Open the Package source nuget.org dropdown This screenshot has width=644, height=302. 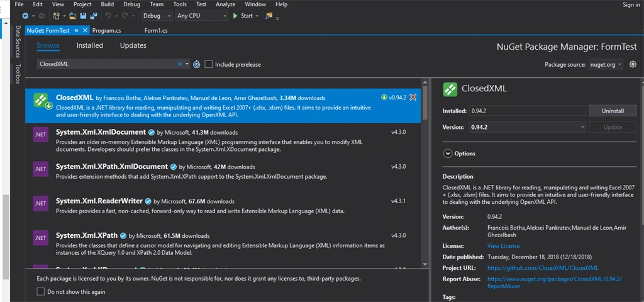pos(606,65)
